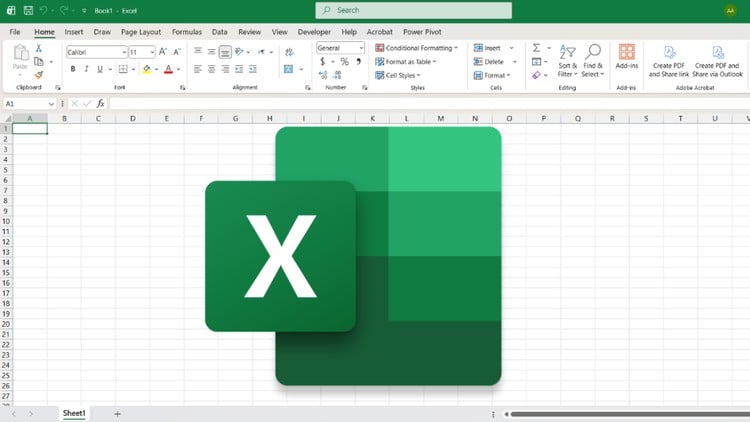Click the Fill Color bucket icon

pos(146,69)
